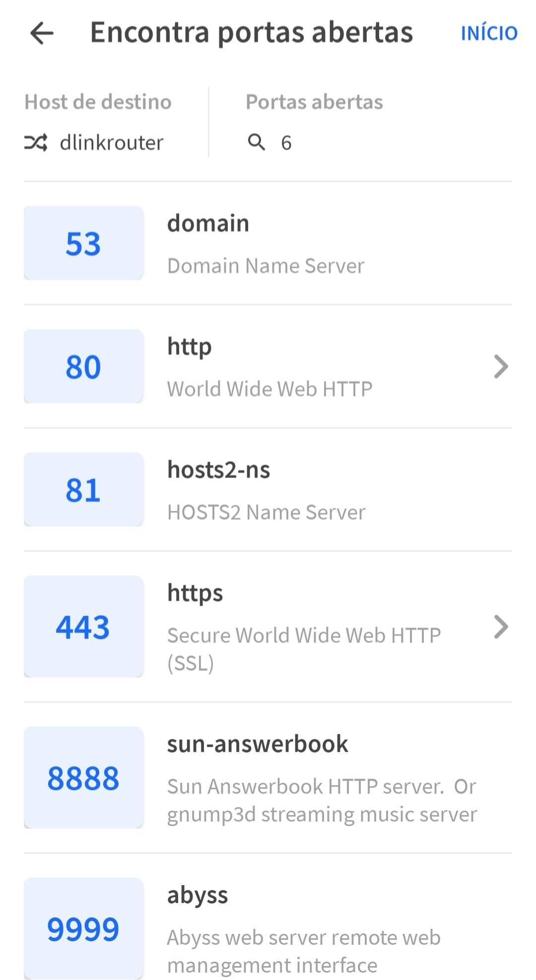Open the abyss service entry
The width and height of the screenshot is (536, 980).
click(268, 928)
